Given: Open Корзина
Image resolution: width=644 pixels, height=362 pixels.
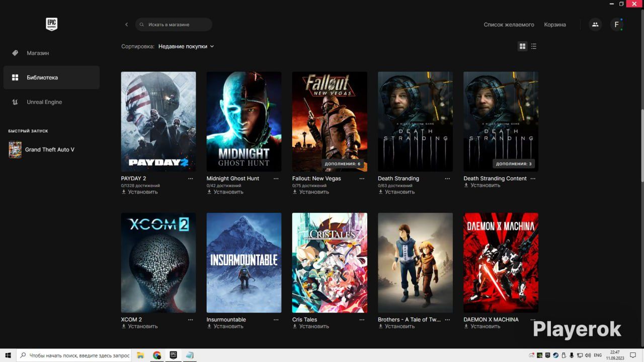Looking at the screenshot, I should click(x=555, y=25).
